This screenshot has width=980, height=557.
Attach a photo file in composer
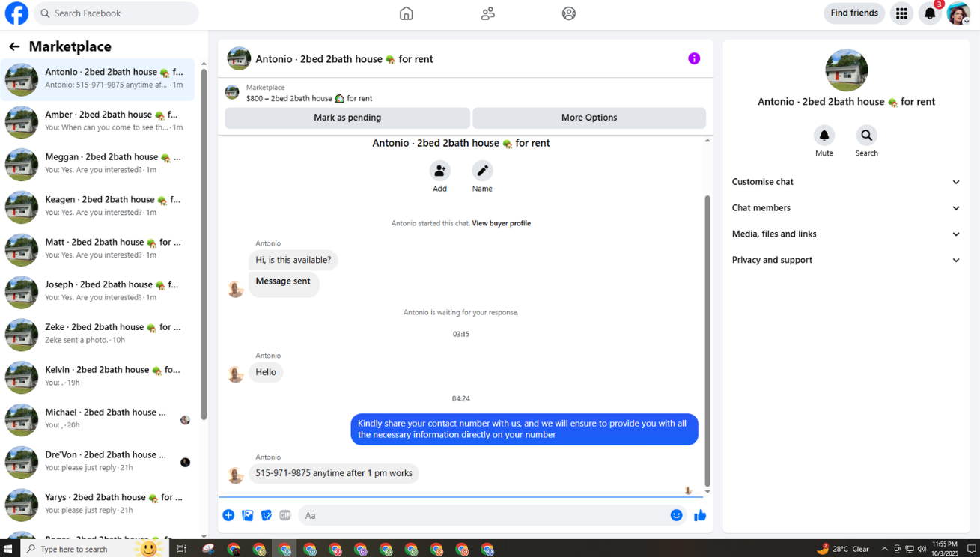point(248,515)
